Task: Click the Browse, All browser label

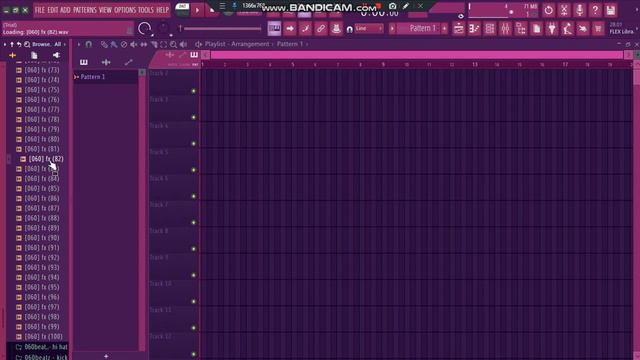Action: click(x=47, y=44)
